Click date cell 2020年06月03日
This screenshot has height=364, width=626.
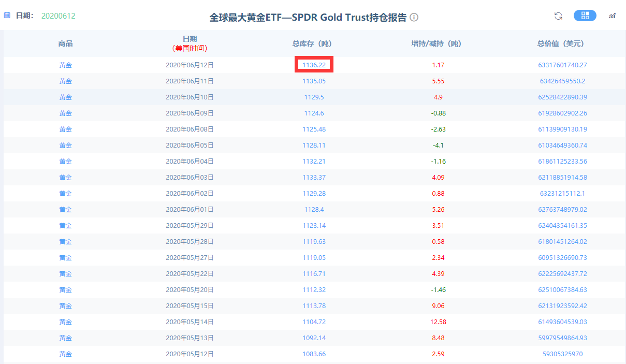pyautogui.click(x=190, y=178)
